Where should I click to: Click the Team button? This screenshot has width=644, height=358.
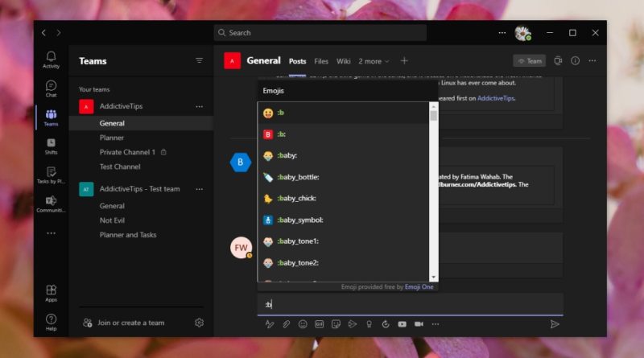530,61
